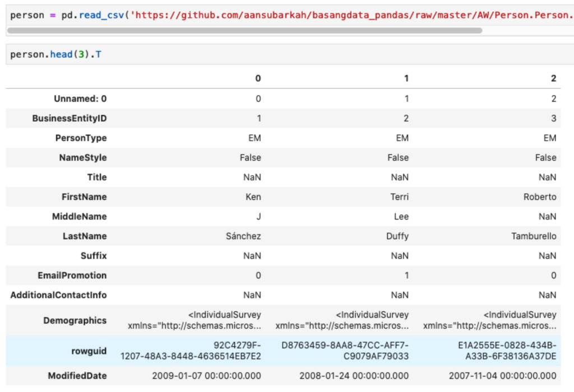The width and height of the screenshot is (574, 392).
Task: Click the BusinessEntityID row label
Action: tap(70, 119)
